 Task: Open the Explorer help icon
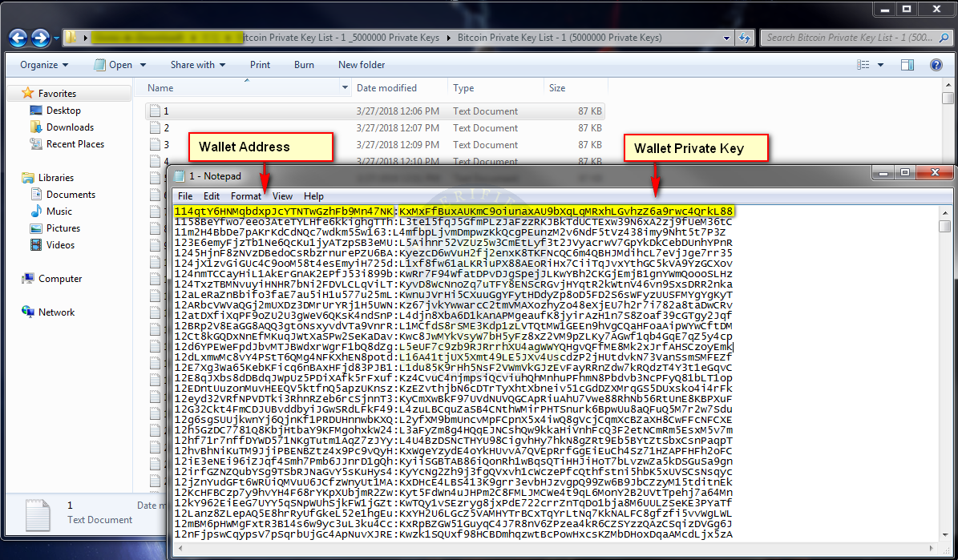pos(936,65)
